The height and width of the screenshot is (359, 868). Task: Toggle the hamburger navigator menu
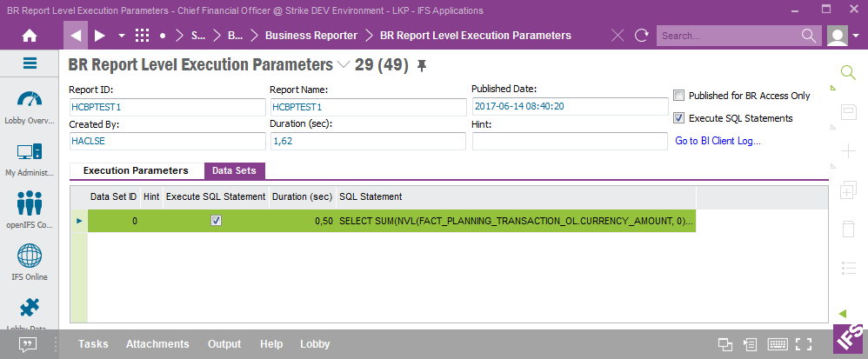click(30, 63)
